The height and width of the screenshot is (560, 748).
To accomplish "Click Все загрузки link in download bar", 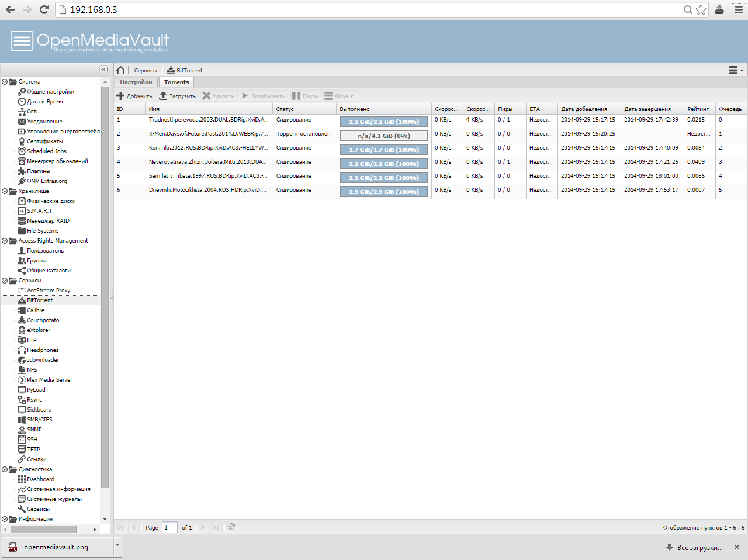I will pos(699,548).
